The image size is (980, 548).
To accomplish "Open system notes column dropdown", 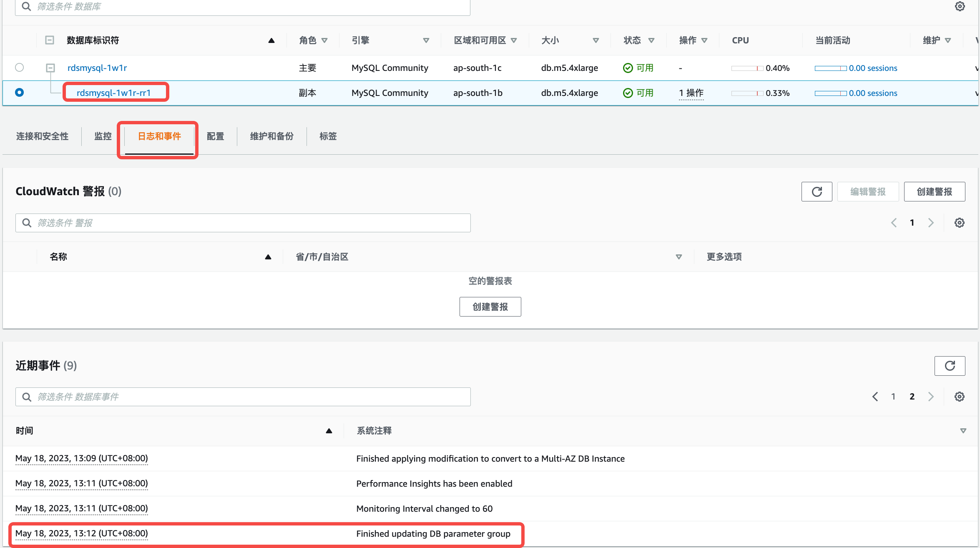I will coord(963,431).
